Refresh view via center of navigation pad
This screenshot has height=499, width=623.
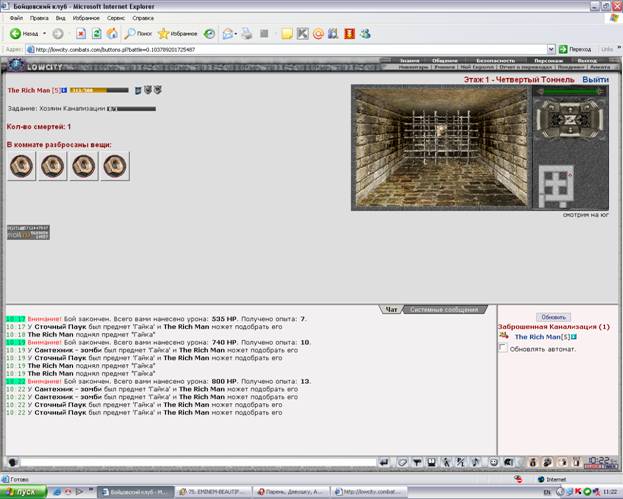[570, 120]
